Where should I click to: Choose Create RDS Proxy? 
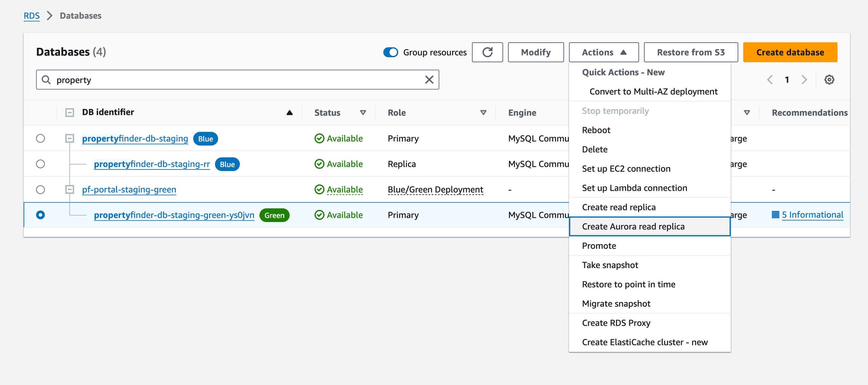(650, 323)
